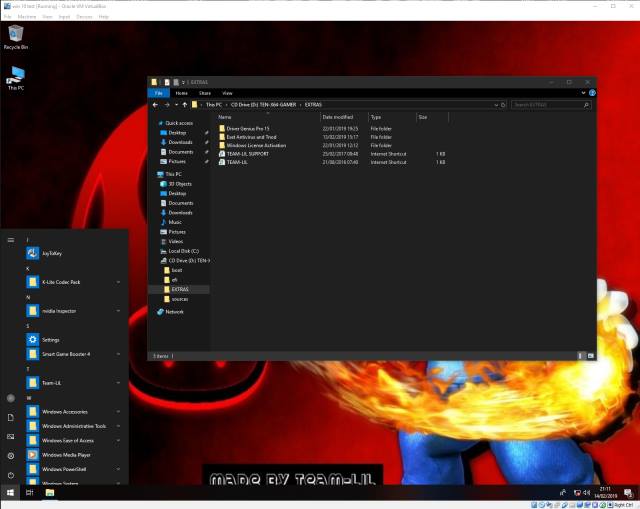Viewport: 640px width, 509px height.
Task: Open File Explorer from the taskbar
Action: pos(50,493)
